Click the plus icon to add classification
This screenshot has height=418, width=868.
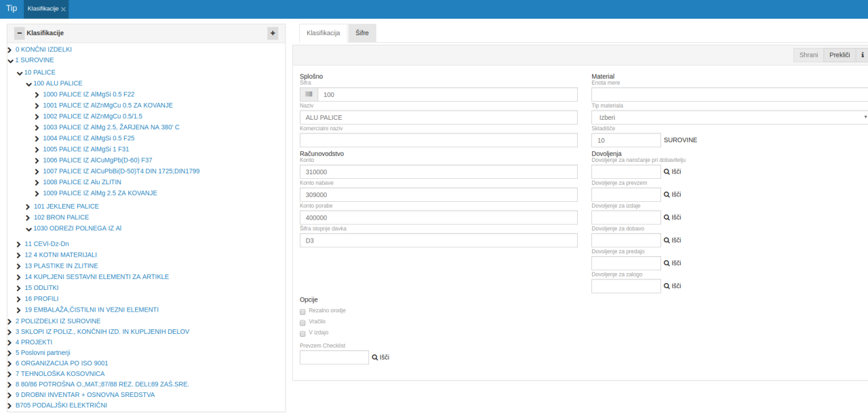(x=273, y=33)
